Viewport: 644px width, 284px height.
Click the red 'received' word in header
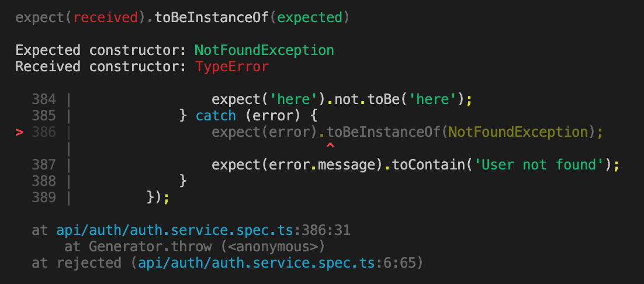(105, 18)
